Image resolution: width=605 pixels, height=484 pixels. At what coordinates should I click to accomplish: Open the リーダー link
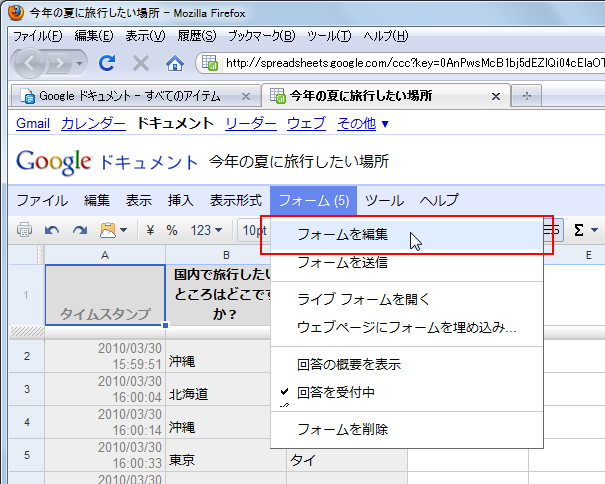coord(251,124)
